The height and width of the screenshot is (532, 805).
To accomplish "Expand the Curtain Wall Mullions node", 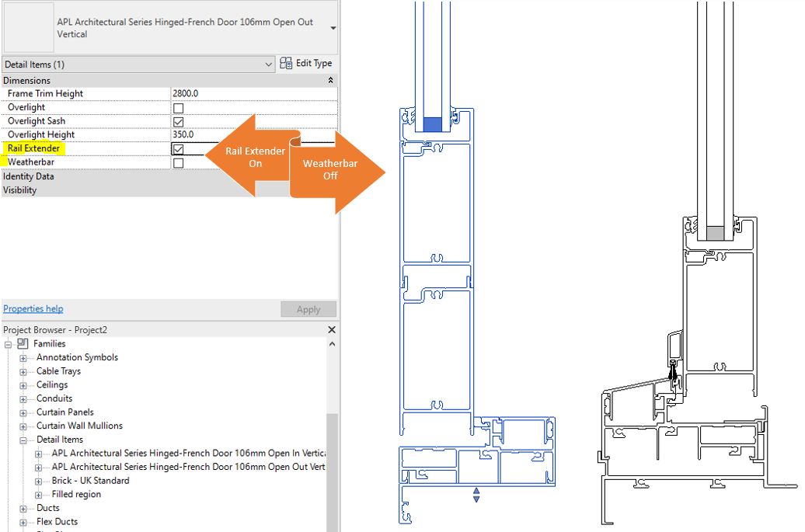I will (23, 427).
